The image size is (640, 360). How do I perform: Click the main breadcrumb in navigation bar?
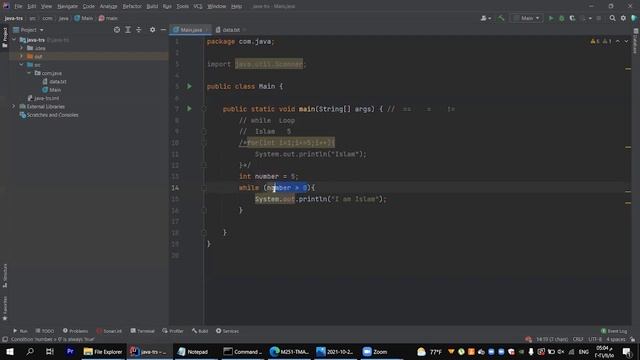[x=108, y=18]
